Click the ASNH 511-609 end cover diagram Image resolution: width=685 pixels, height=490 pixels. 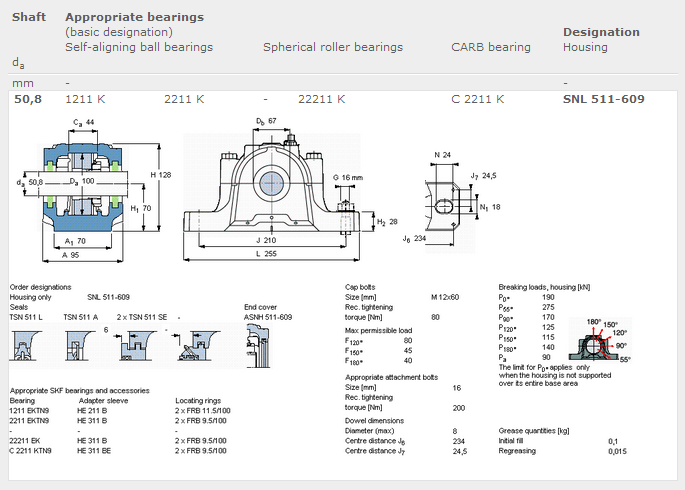pos(258,346)
